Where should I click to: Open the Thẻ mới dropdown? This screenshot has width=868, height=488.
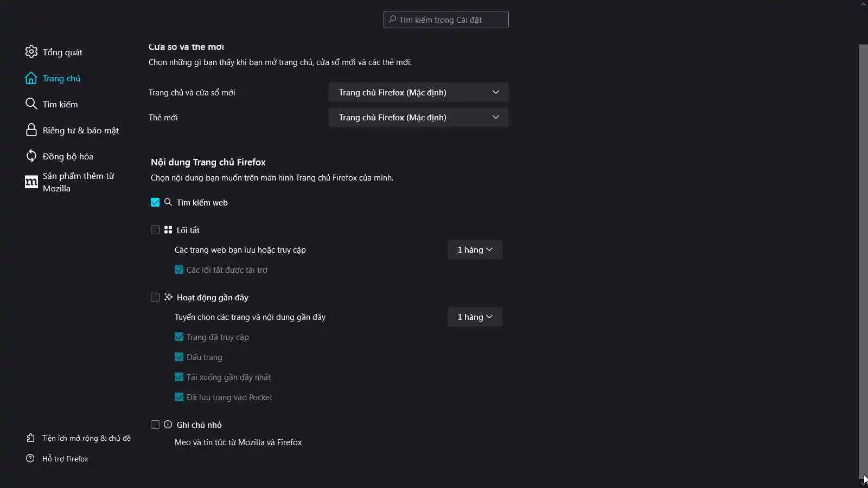pyautogui.click(x=418, y=117)
